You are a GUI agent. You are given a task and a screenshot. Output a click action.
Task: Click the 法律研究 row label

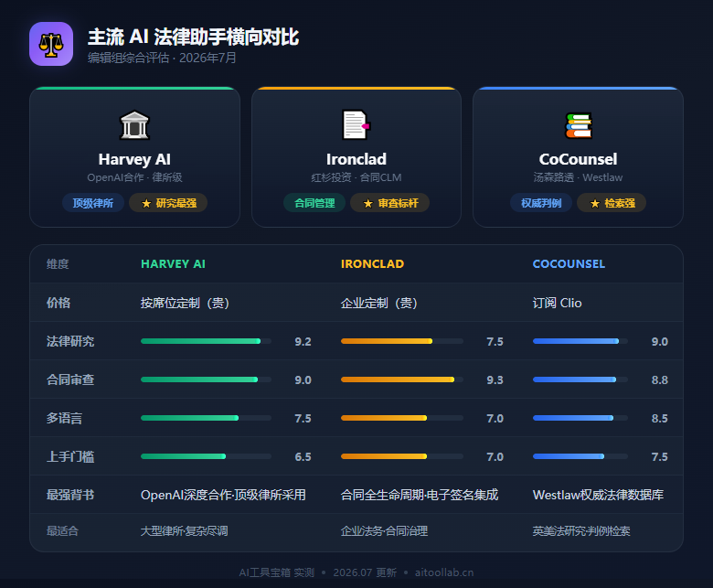click(x=70, y=341)
